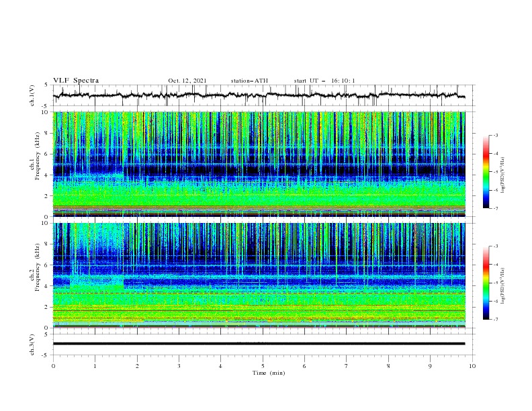Click the time axis tick label "2"
Screen dimensions: 532x411
pos(137,366)
